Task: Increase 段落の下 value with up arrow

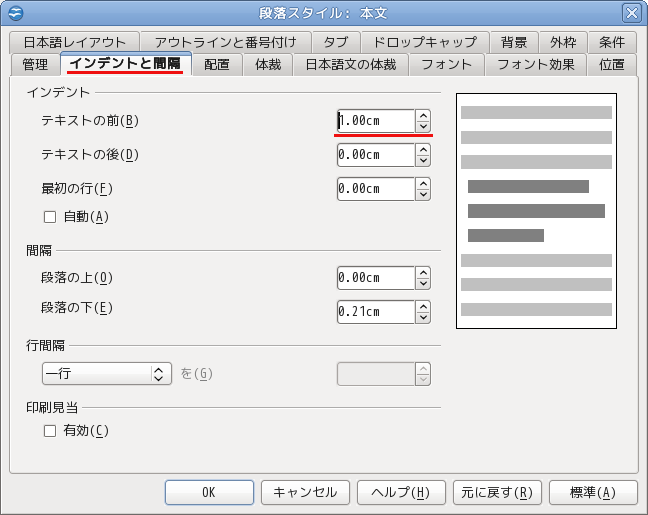Action: pos(423,306)
